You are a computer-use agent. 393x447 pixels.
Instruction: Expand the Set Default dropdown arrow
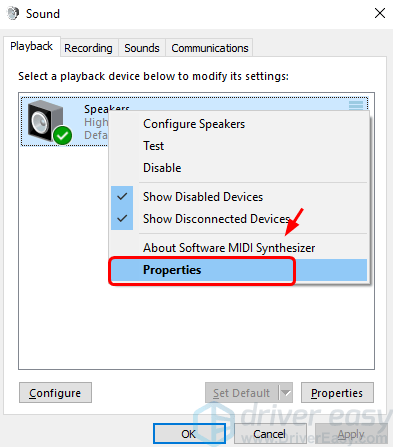[x=286, y=393]
